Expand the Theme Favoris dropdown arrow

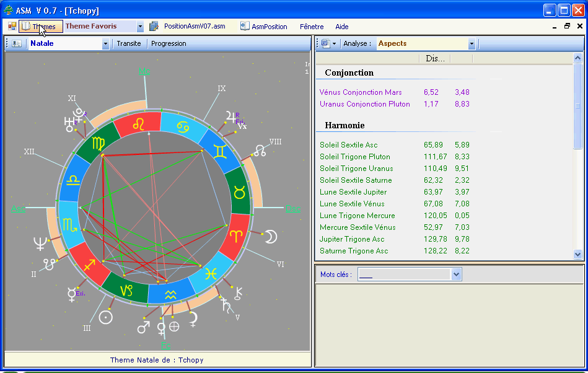(x=140, y=27)
